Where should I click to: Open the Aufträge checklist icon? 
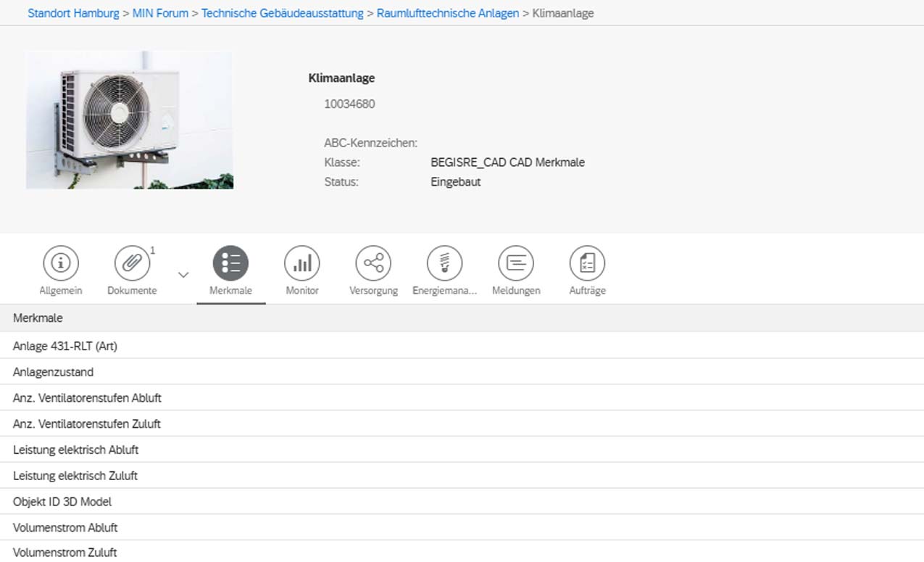(587, 263)
